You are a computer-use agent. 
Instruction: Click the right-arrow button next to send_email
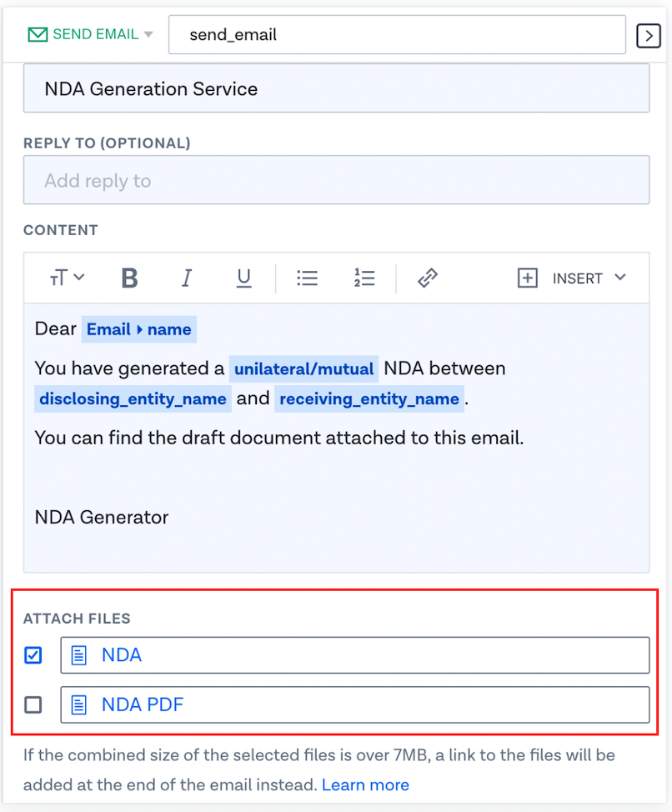648,35
